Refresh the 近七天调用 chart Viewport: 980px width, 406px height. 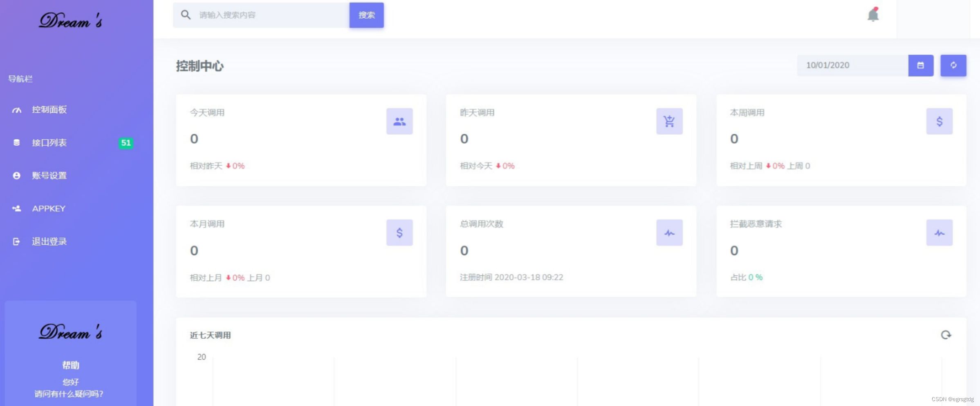click(x=946, y=335)
